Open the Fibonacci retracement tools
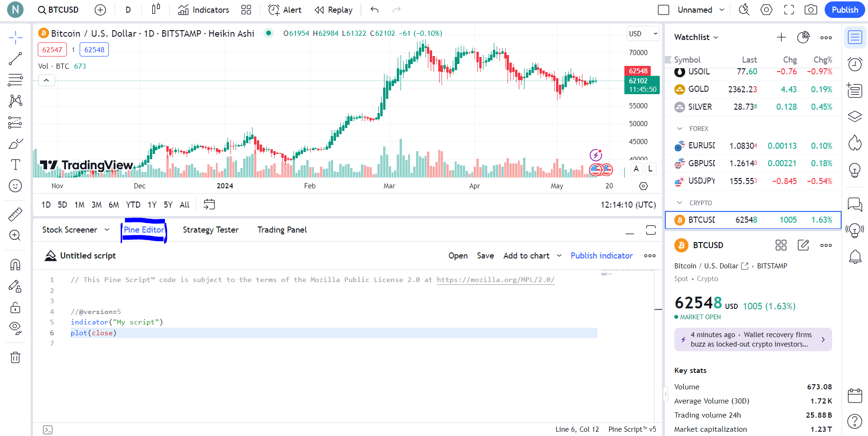 point(15,80)
